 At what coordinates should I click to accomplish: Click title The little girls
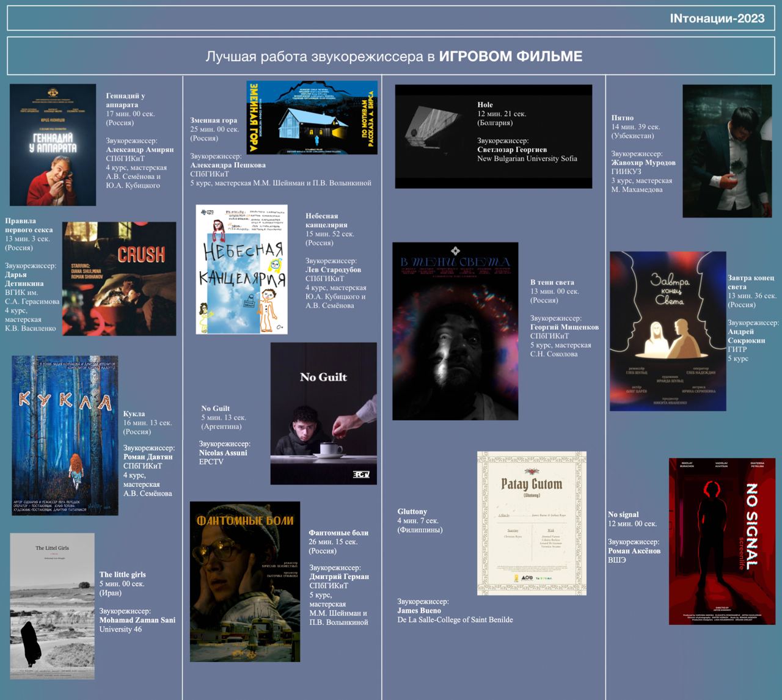click(x=123, y=574)
